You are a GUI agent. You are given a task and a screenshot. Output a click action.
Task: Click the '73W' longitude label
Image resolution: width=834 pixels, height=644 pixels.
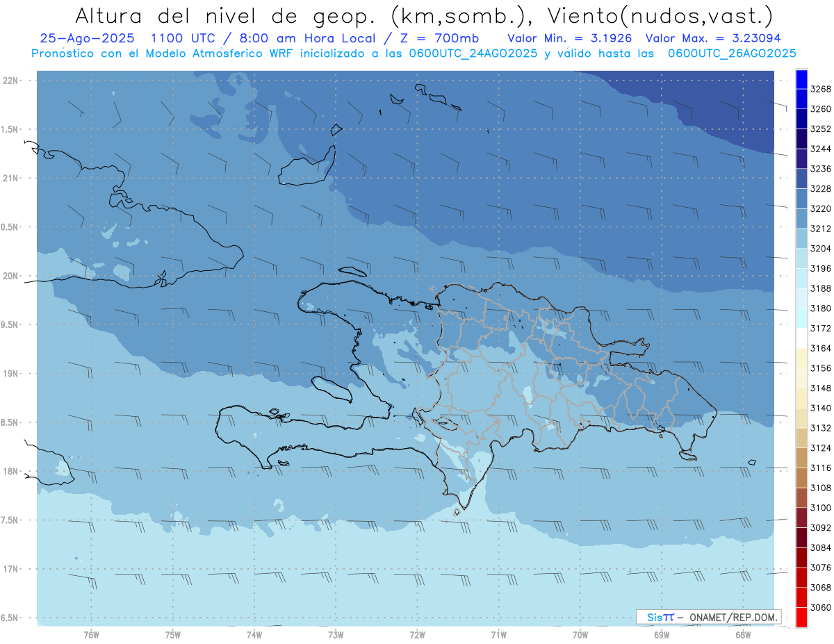pos(336,634)
